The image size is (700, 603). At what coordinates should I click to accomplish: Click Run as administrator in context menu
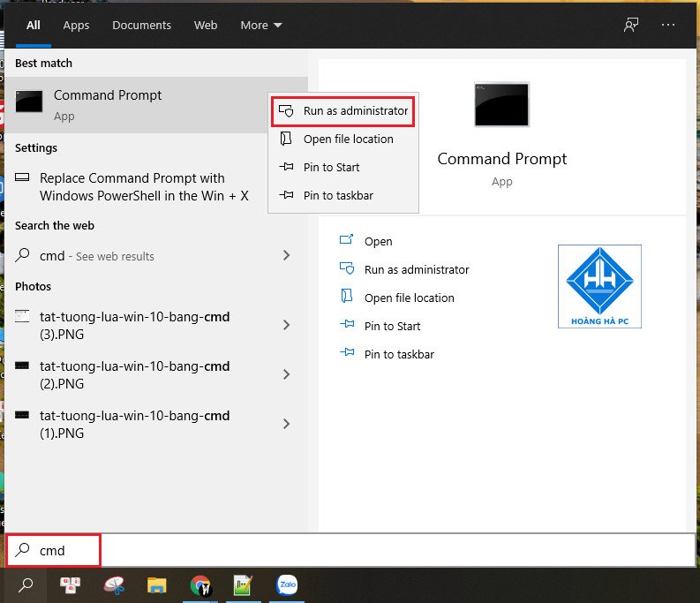click(343, 111)
